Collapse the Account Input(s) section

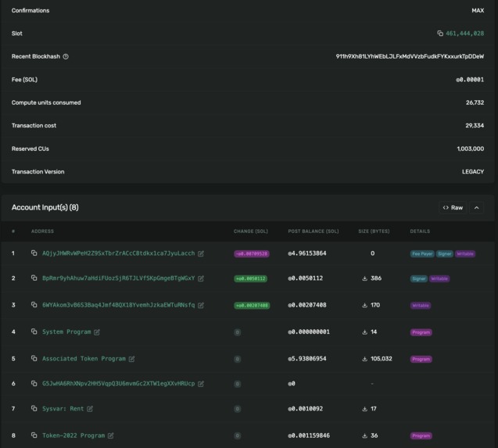[477, 208]
